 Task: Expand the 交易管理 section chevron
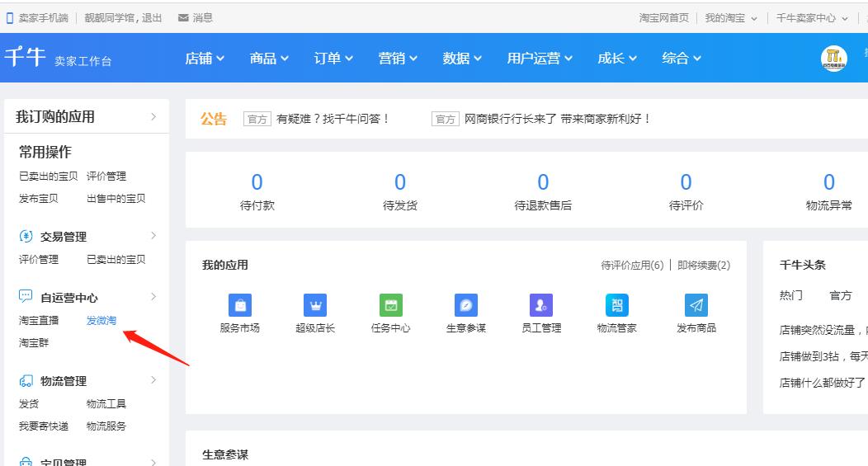tap(153, 236)
